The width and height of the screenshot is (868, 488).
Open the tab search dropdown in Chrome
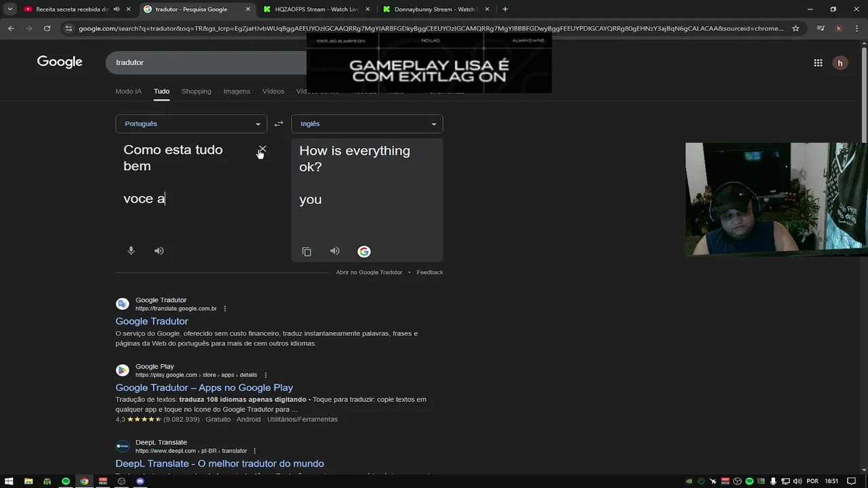(x=9, y=9)
